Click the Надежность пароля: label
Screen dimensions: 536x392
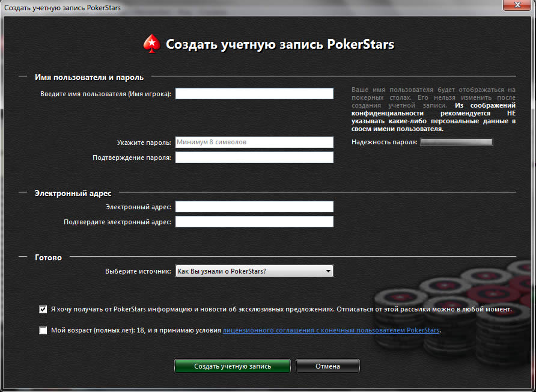[385, 142]
